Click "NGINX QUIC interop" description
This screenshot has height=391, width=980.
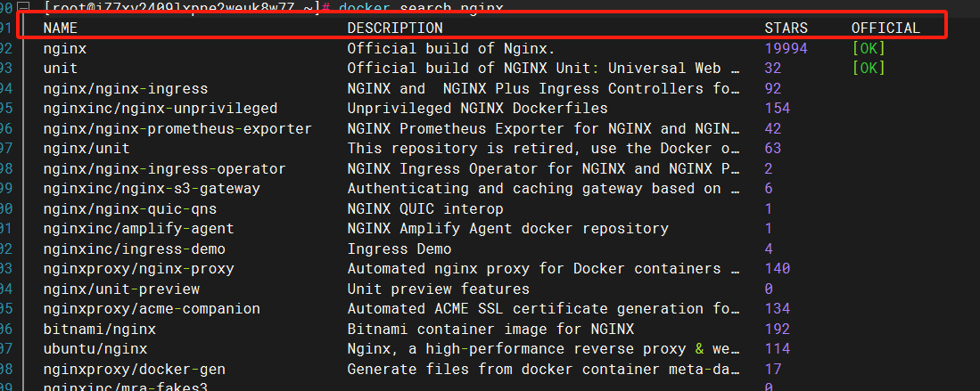[425, 208]
